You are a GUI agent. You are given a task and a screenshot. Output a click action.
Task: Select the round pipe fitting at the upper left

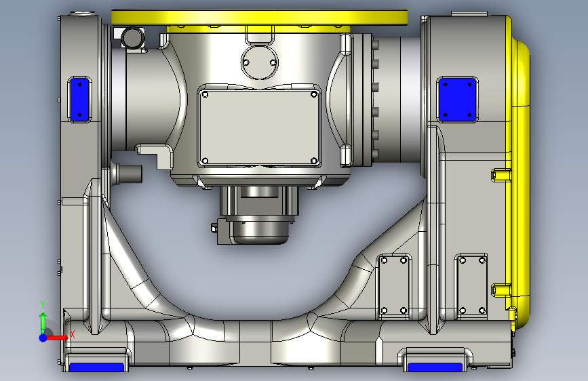click(x=132, y=37)
